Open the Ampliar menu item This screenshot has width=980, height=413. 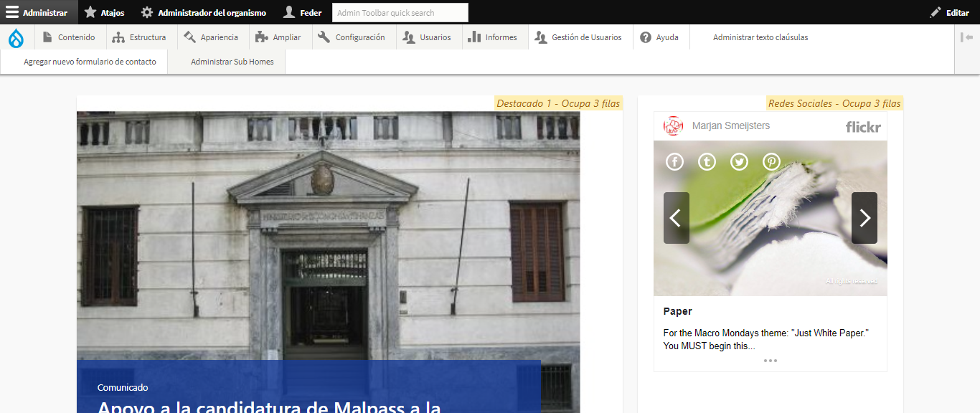(x=279, y=37)
